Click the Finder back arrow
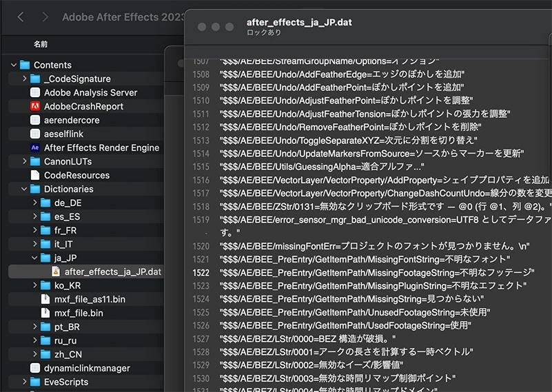The height and width of the screenshot is (392, 552). pyautogui.click(x=21, y=17)
